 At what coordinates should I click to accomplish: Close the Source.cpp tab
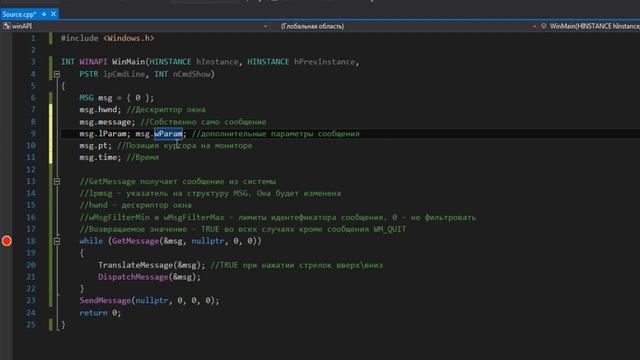point(53,14)
